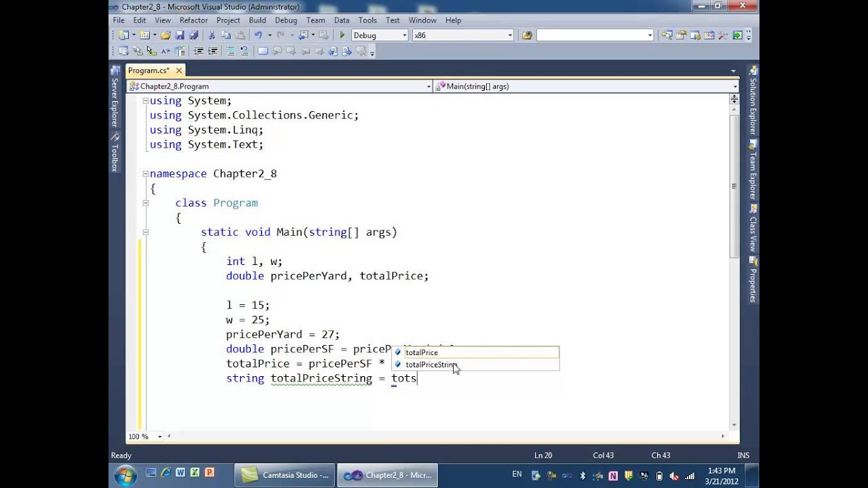Open the Toolbox side tab

click(x=115, y=152)
